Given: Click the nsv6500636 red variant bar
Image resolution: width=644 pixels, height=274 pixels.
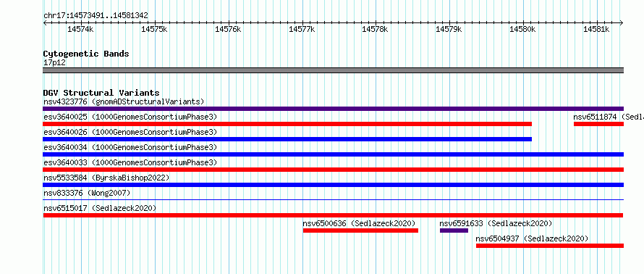Looking at the screenshot, I should (360, 231).
